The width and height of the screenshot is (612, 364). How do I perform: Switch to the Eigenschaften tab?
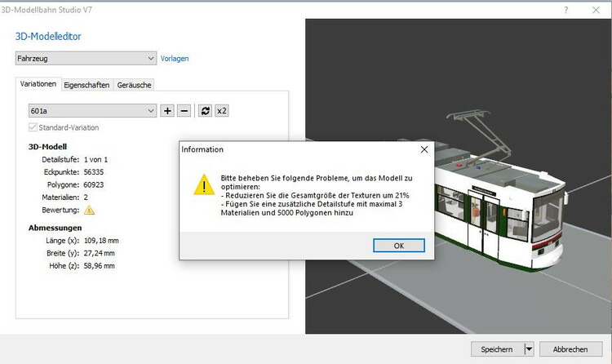(86, 85)
